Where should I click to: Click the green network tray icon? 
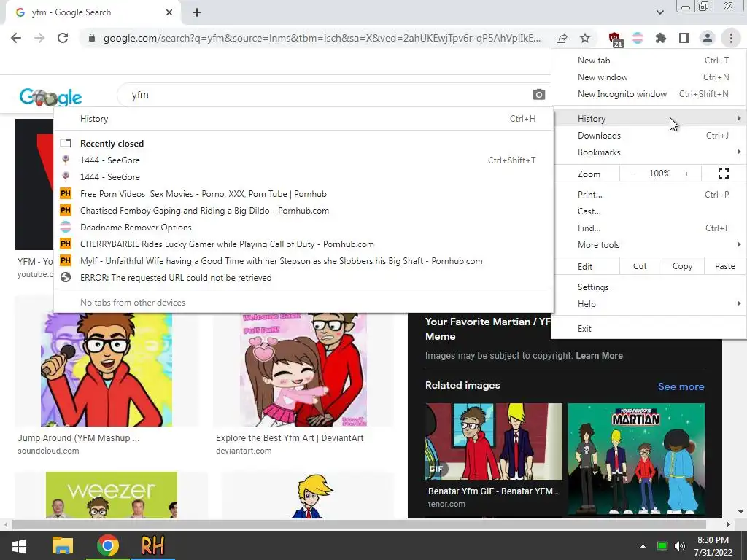point(662,546)
